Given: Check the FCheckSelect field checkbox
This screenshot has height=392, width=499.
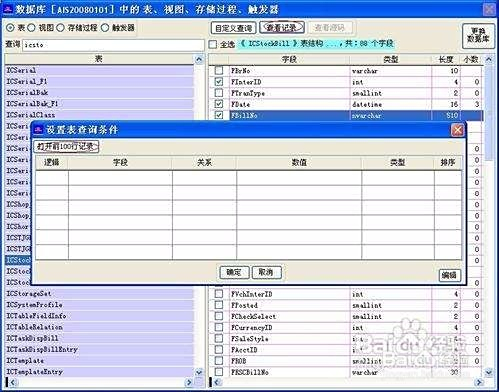Looking at the screenshot, I should pos(219,316).
